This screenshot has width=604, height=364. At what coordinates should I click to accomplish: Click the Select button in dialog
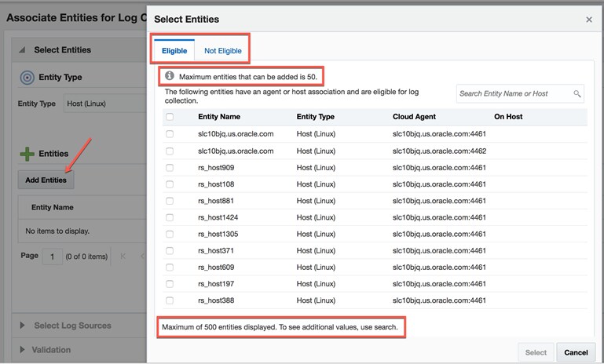pos(536,352)
